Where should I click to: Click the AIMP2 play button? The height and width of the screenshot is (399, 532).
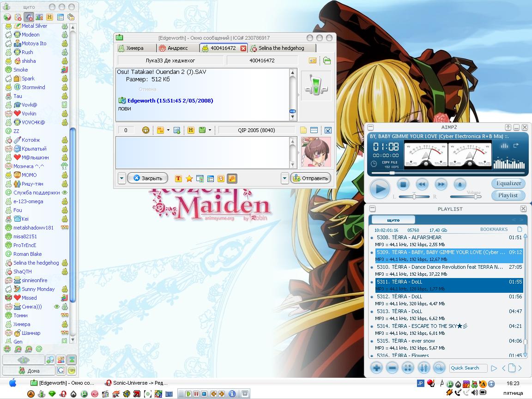[x=380, y=188]
